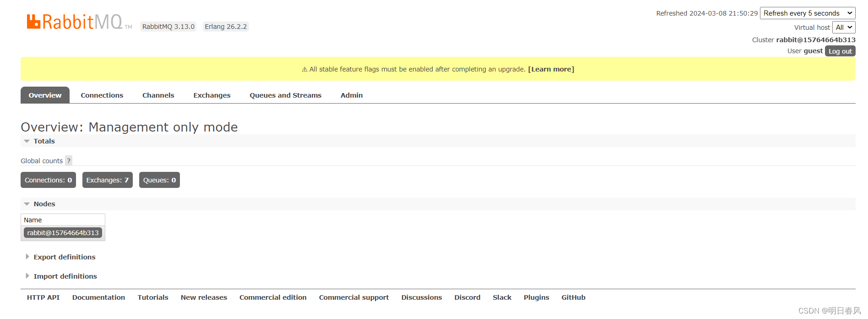This screenshot has height=319, width=868.
Task: Expand Export definitions section
Action: (65, 257)
